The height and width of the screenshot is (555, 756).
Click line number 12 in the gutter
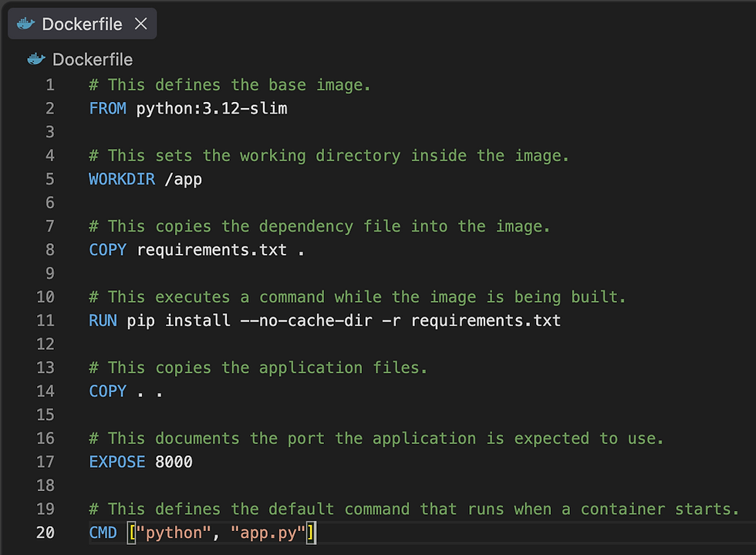tap(46, 344)
